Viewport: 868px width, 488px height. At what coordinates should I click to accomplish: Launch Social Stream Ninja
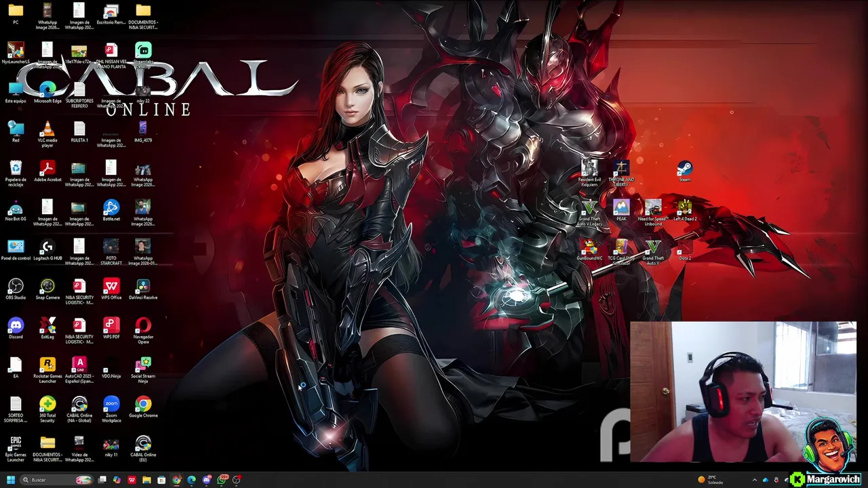click(143, 370)
